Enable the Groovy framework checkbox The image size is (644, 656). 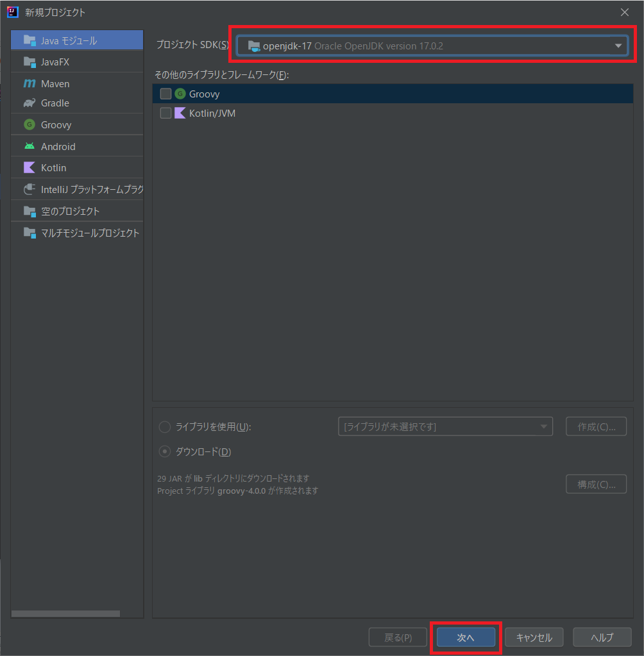tap(165, 94)
